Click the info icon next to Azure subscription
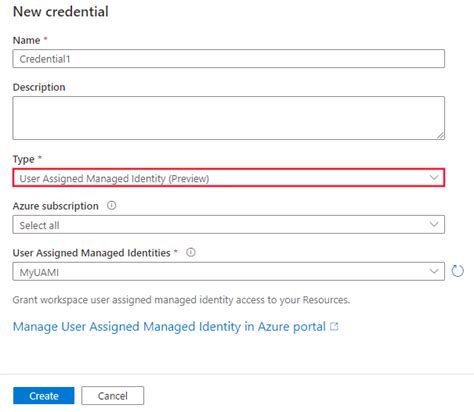The height and width of the screenshot is (412, 474). coord(111,205)
